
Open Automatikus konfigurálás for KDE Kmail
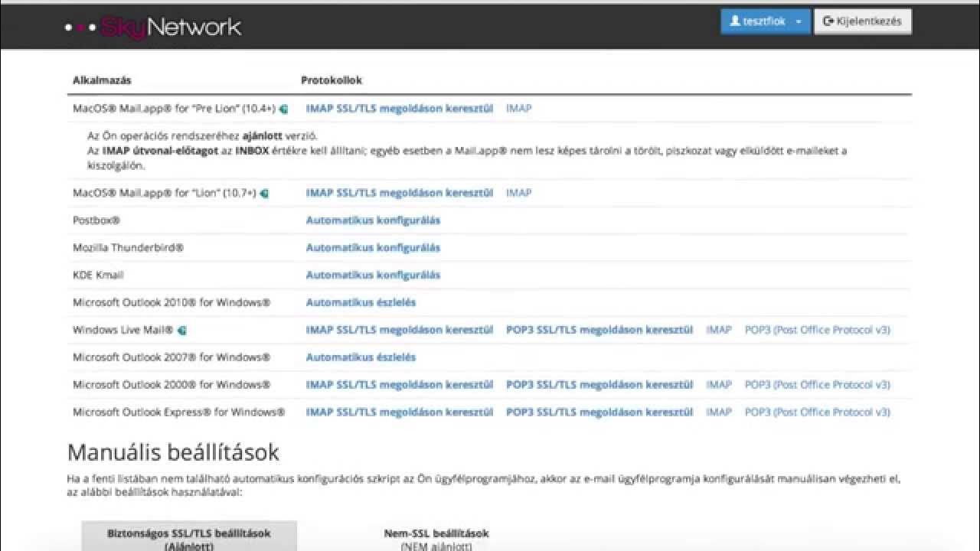click(373, 275)
